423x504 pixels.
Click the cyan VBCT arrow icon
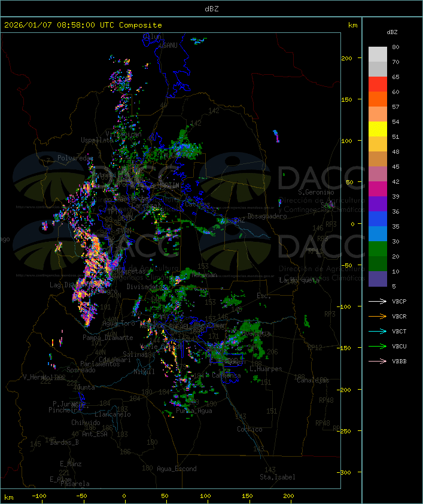378,331
